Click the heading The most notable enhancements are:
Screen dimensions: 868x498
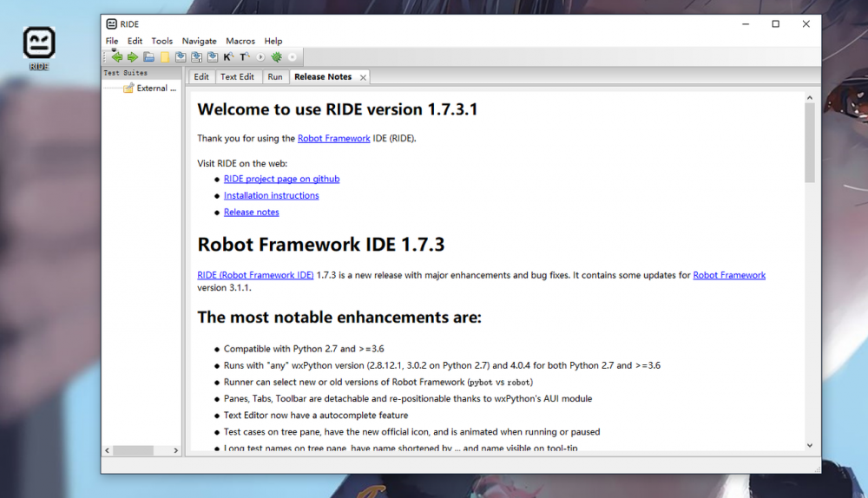click(339, 317)
